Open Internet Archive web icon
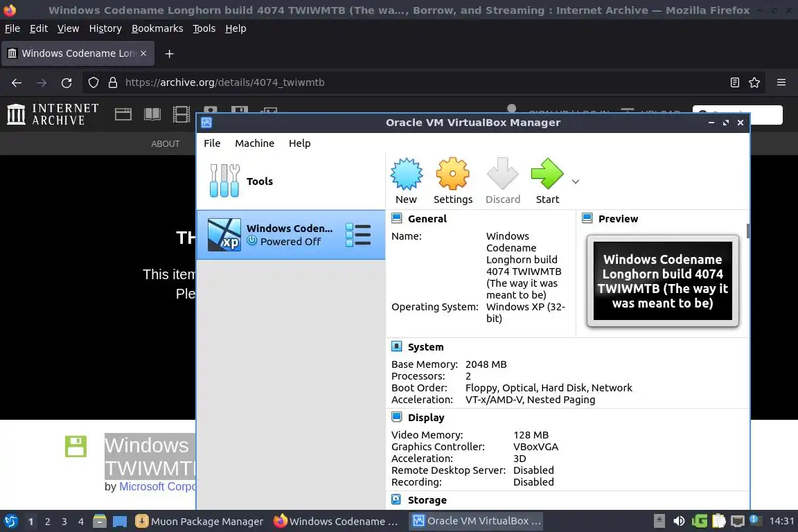 [x=123, y=114]
